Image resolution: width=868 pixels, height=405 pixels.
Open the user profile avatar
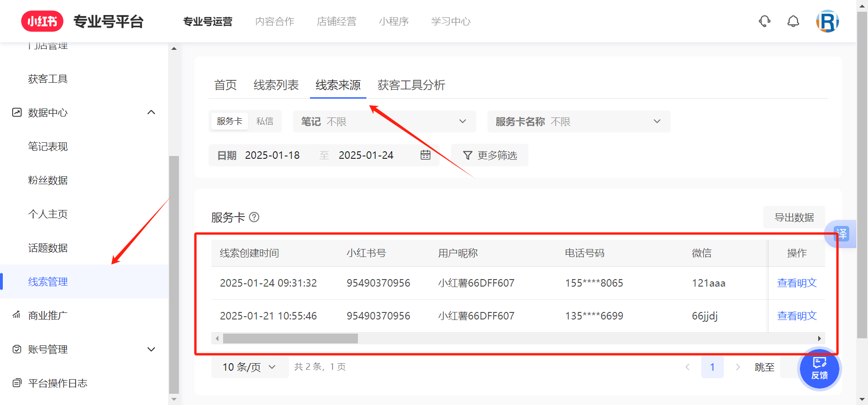tap(827, 21)
